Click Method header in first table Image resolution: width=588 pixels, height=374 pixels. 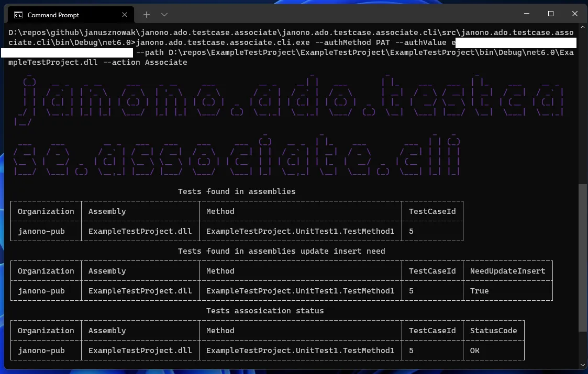click(x=220, y=211)
